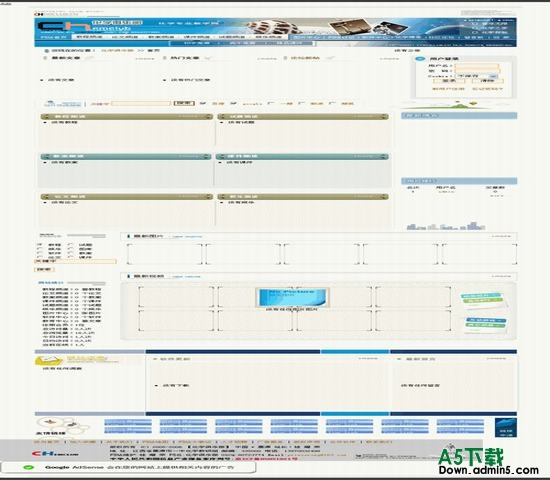This screenshot has width=550, height=480.
Task: Click the icon beside 最新视频 heading
Action: [x=128, y=276]
